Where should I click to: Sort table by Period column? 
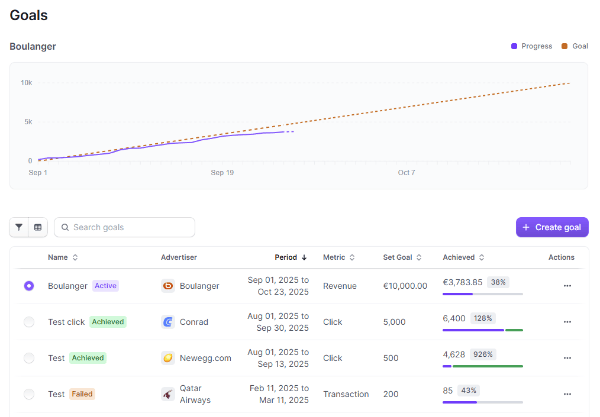[x=291, y=257]
